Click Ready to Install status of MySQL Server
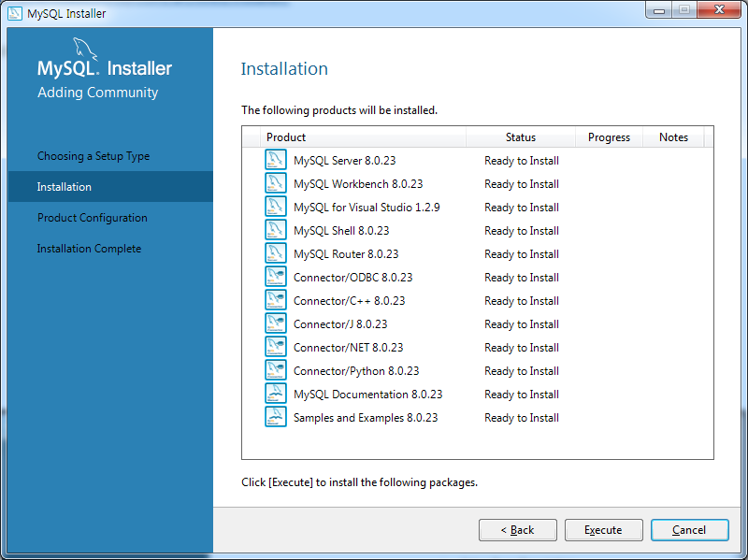748x560 pixels. tap(522, 161)
